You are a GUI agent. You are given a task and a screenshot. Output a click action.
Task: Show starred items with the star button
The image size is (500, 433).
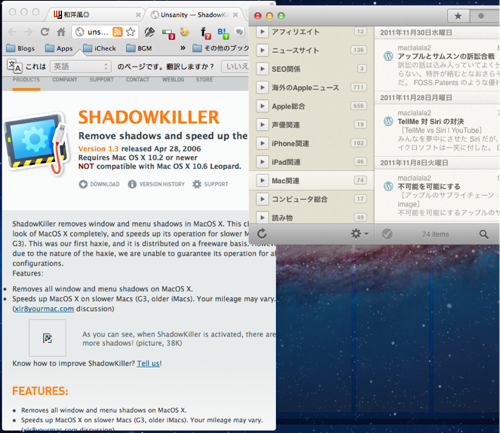point(458,16)
